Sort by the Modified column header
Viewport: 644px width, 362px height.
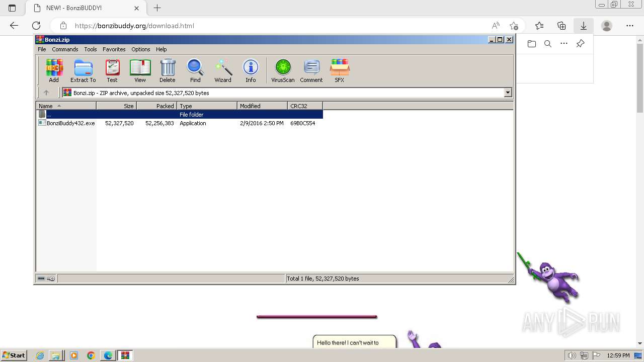point(262,106)
